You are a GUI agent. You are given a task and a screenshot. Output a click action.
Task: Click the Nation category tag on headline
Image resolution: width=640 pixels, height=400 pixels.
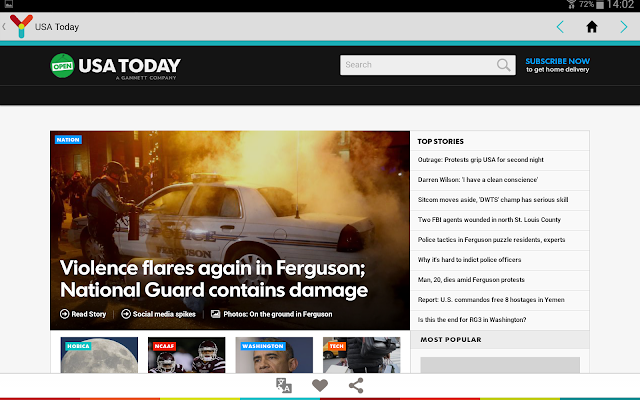[68, 140]
